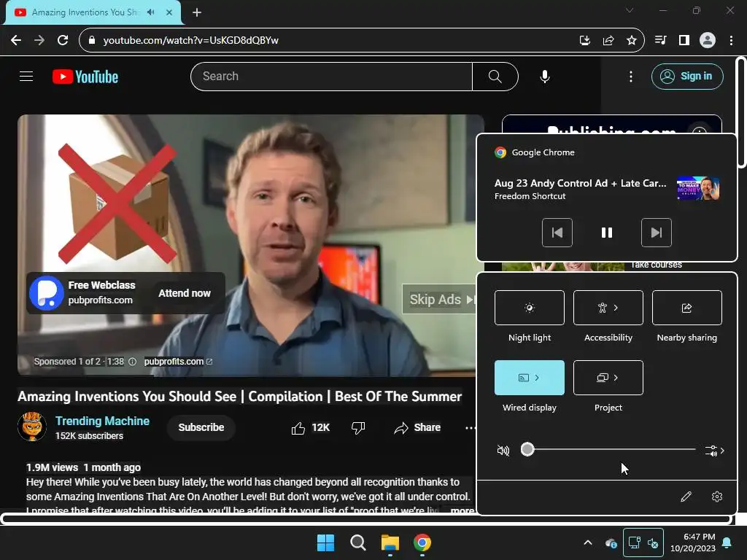747x560 pixels.
Task: Skip to previous track in media panel
Action: coord(557,233)
